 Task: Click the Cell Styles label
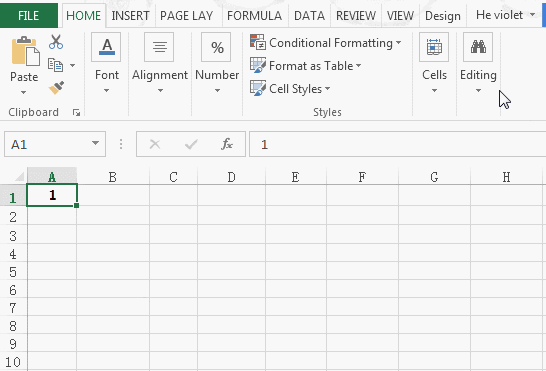point(295,89)
